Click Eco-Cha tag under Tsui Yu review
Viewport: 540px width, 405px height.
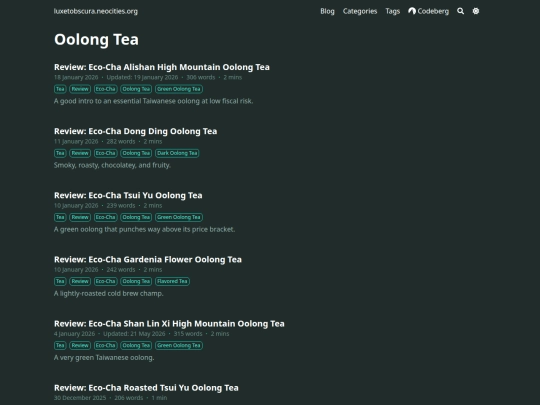106,217
